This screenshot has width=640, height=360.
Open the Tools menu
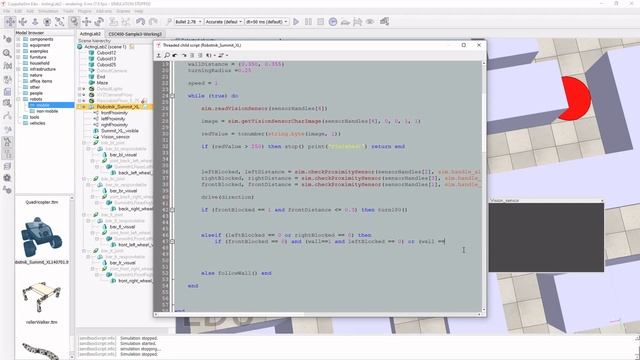point(68,11)
